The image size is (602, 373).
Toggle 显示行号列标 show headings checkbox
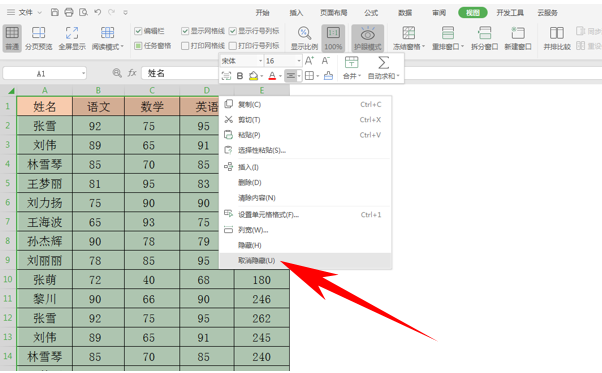(x=233, y=31)
